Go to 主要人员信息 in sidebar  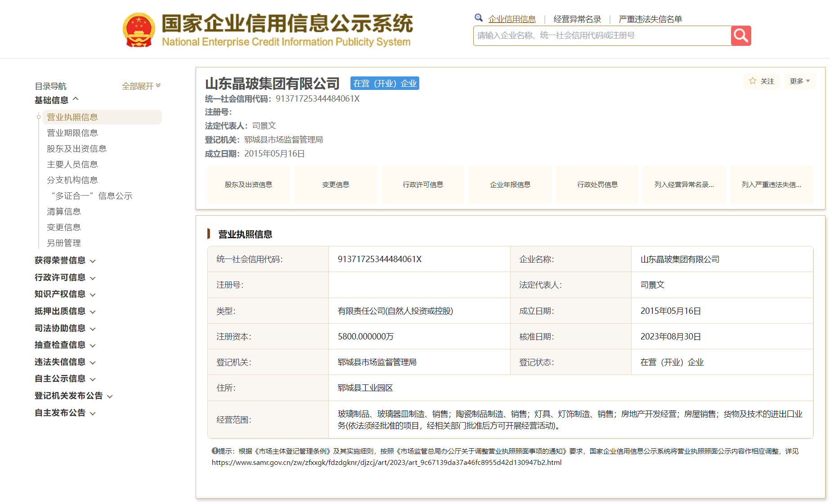tap(72, 164)
